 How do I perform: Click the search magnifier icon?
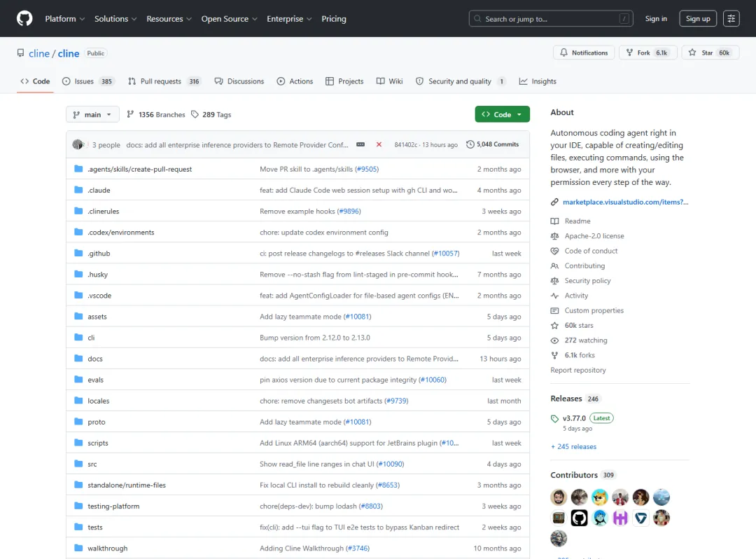pos(477,19)
